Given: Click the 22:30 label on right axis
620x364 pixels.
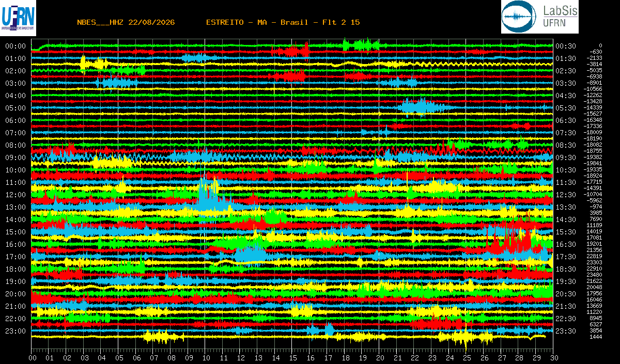Looking at the screenshot, I should click(x=566, y=319).
